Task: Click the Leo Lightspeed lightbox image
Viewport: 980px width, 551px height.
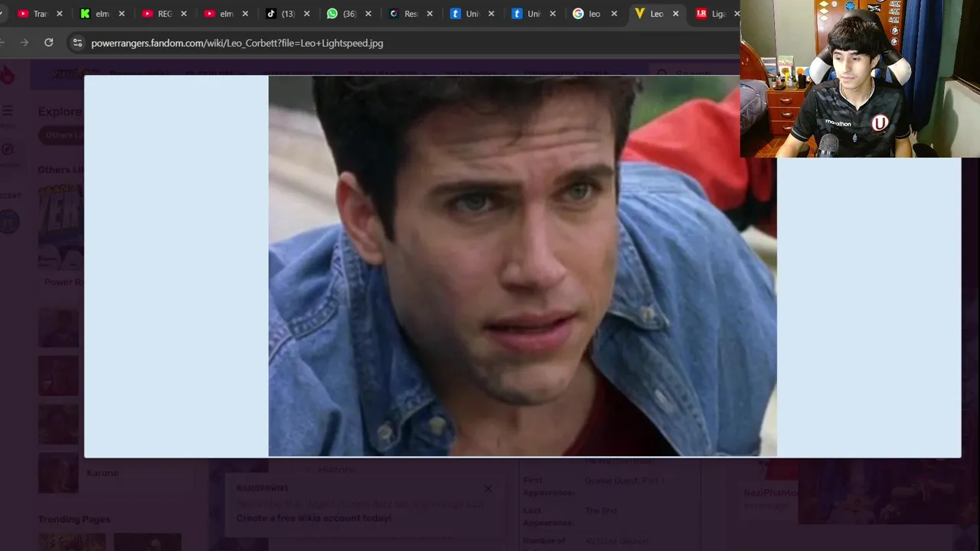Action: [x=522, y=266]
